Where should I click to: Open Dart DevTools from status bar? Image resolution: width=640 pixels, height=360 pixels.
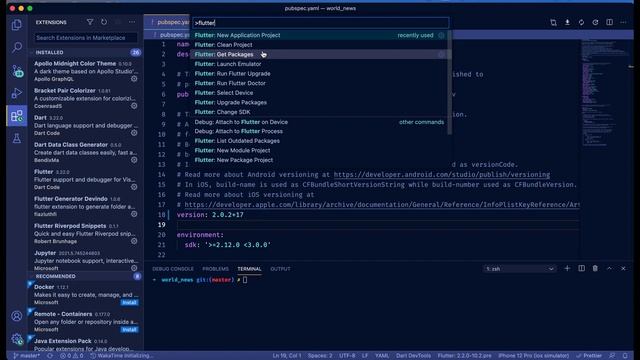(413, 356)
